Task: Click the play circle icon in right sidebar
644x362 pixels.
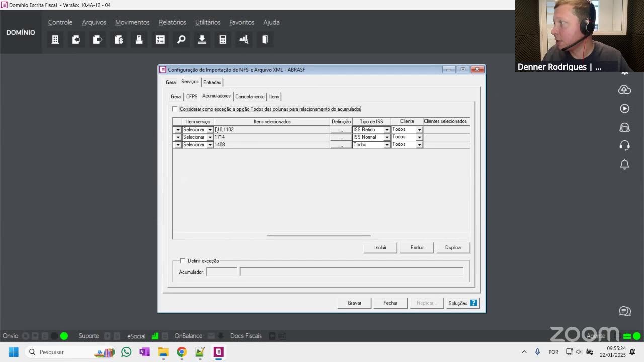Action: point(625,109)
